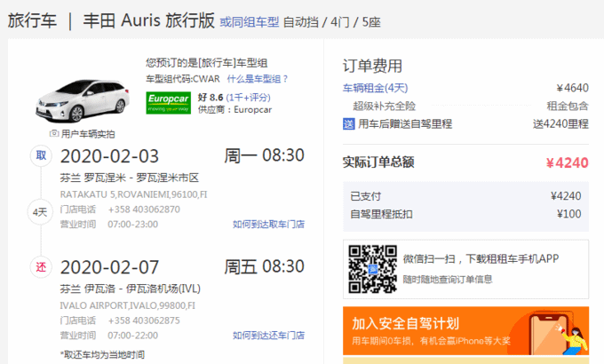Click the 租金包含 insurance value
Image resolution: width=604 pixels, height=364 pixels.
coord(568,106)
